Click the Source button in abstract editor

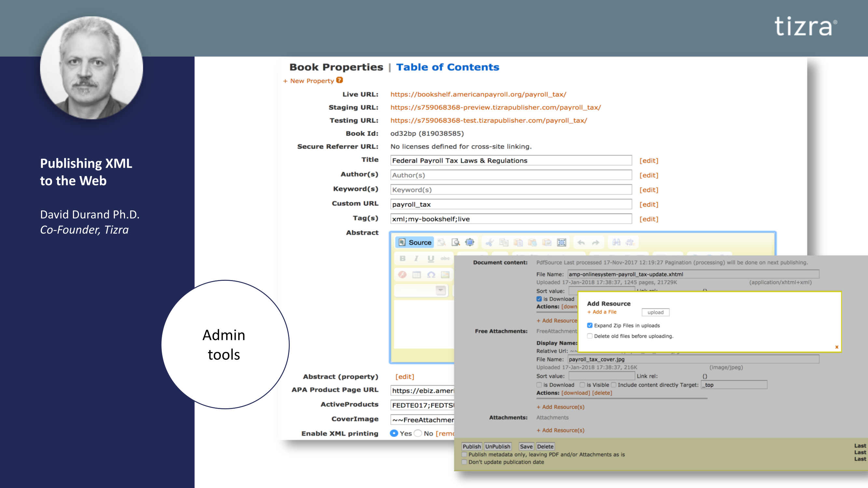point(415,242)
